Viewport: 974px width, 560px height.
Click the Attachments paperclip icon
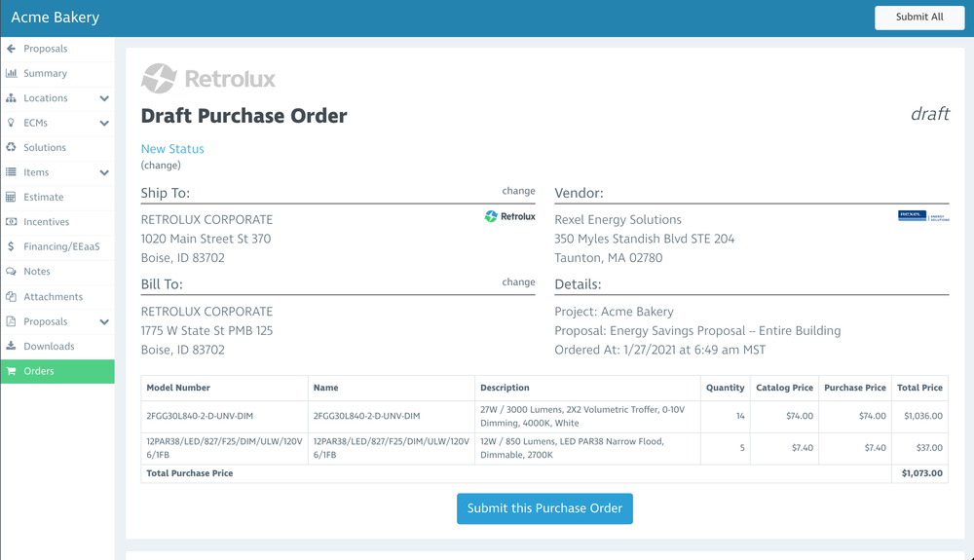[11, 297]
